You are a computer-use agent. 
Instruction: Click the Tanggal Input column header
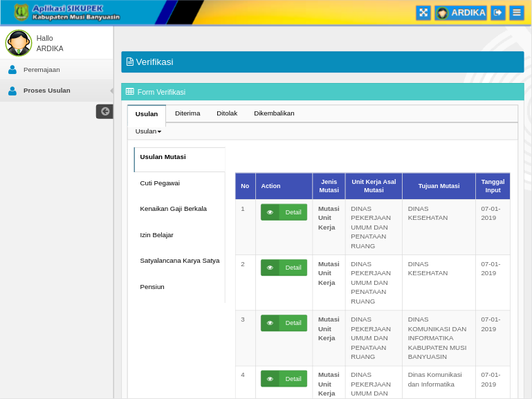(493, 186)
